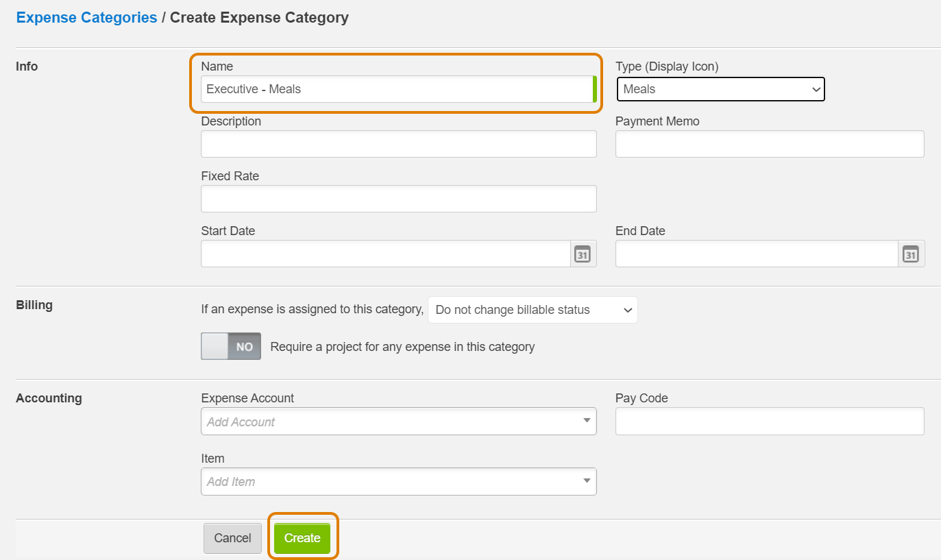Focus the Name field containing Executive - Meals
Viewport: 941px width, 560px height.
(399, 89)
